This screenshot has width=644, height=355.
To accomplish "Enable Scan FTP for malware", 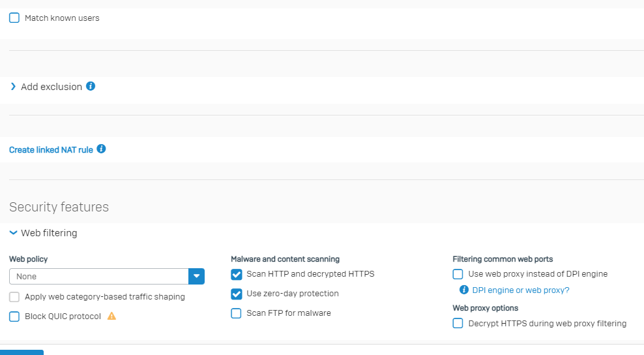I will click(236, 313).
